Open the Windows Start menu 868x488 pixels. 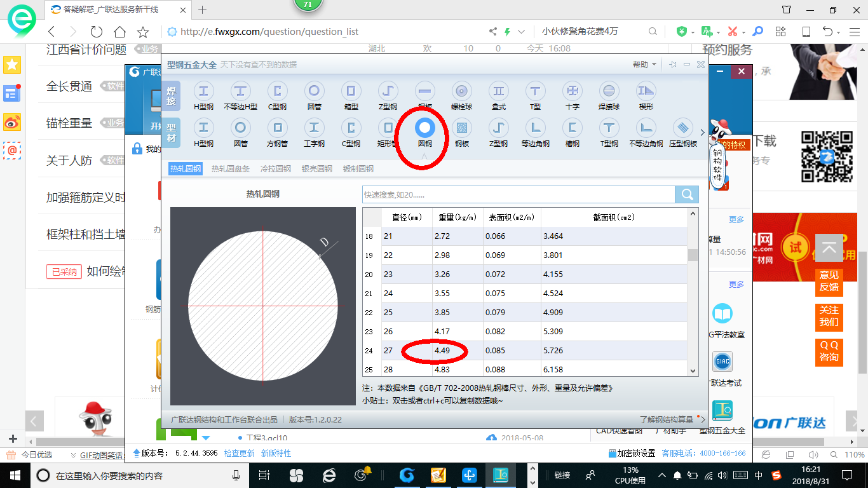[15, 475]
